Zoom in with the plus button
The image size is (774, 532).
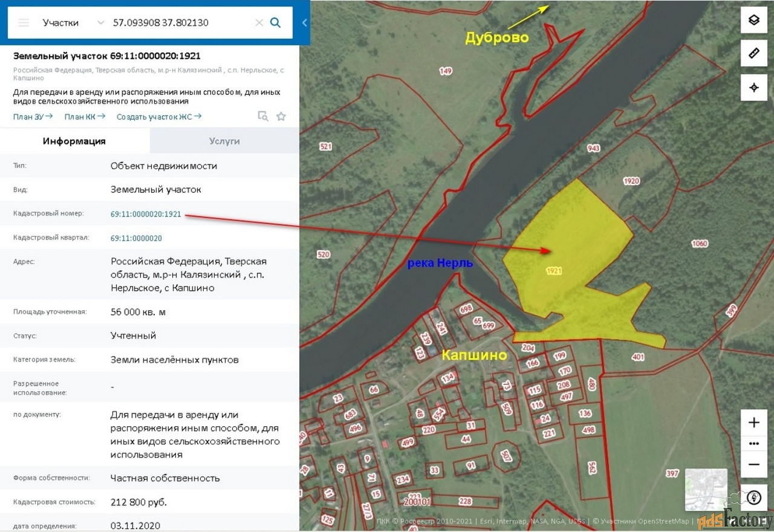(754, 423)
